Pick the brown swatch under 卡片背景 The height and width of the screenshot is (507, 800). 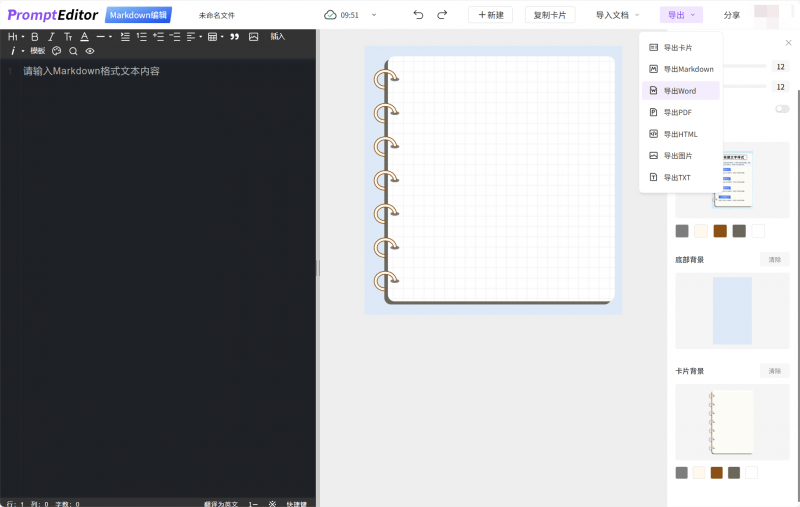716,472
